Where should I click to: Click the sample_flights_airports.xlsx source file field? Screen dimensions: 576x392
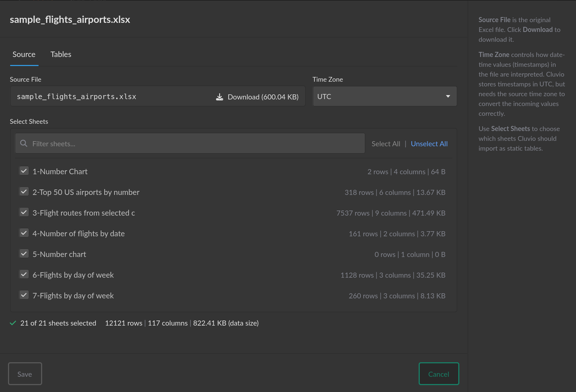click(x=109, y=97)
